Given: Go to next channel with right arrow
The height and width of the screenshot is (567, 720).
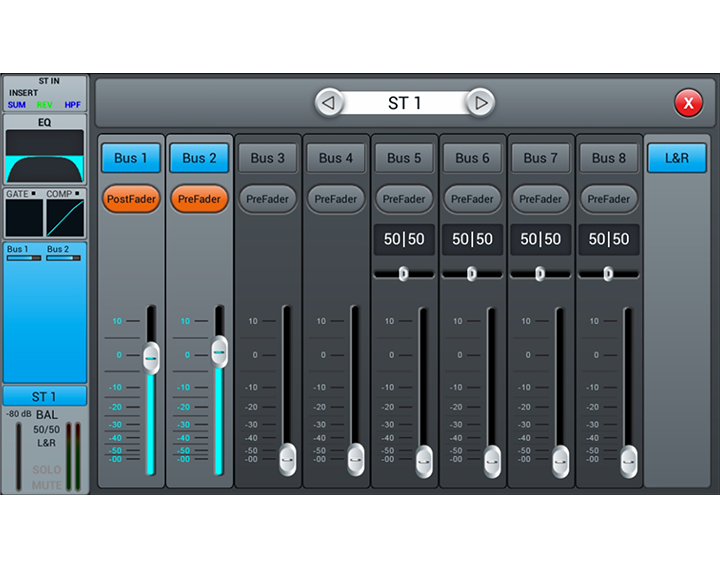Looking at the screenshot, I should pos(480,103).
